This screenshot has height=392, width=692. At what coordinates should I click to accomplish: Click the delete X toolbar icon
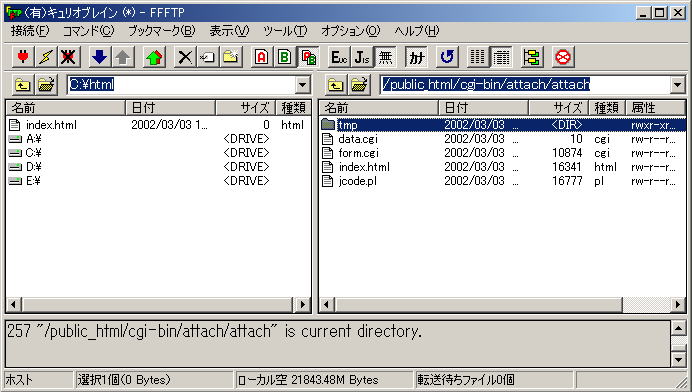(x=185, y=57)
